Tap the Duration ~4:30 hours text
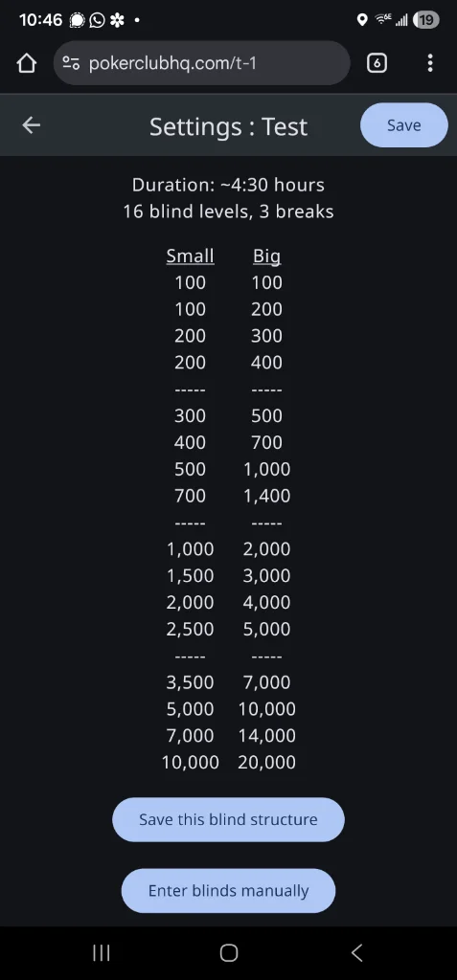This screenshot has height=980, width=457. pyautogui.click(x=228, y=185)
